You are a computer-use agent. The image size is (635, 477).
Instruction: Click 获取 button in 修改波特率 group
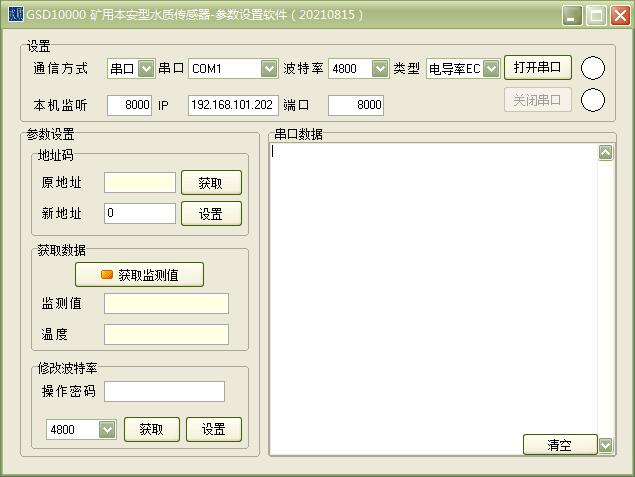152,430
